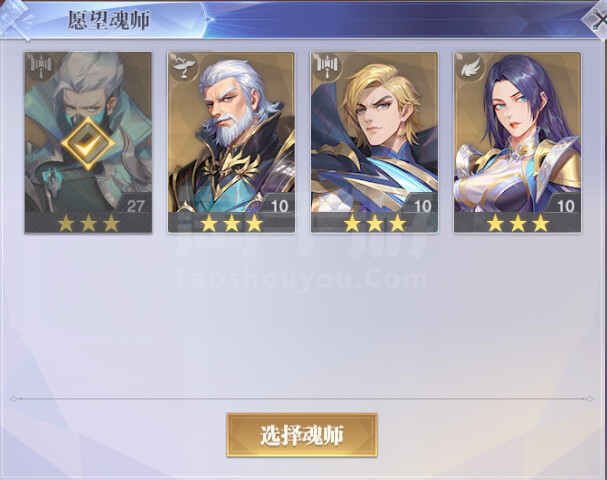607x480 pixels.
Task: Click the number 27 badge on the masked card
Action: point(135,206)
